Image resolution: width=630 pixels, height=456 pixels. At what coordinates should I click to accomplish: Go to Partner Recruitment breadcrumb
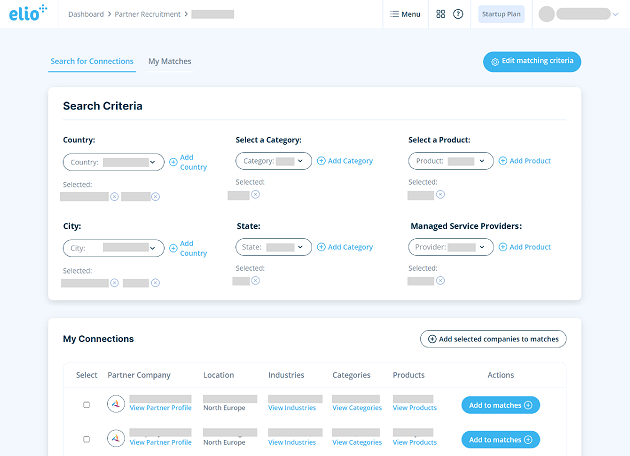[147, 14]
